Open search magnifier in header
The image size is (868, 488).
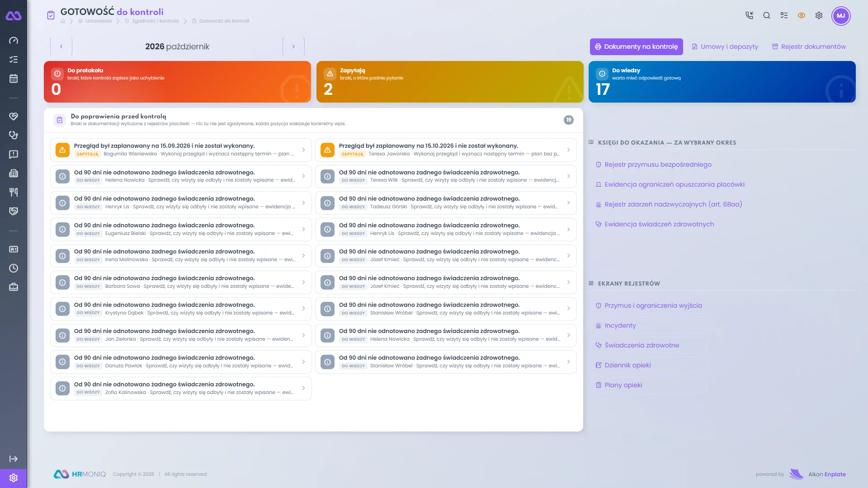(x=767, y=15)
